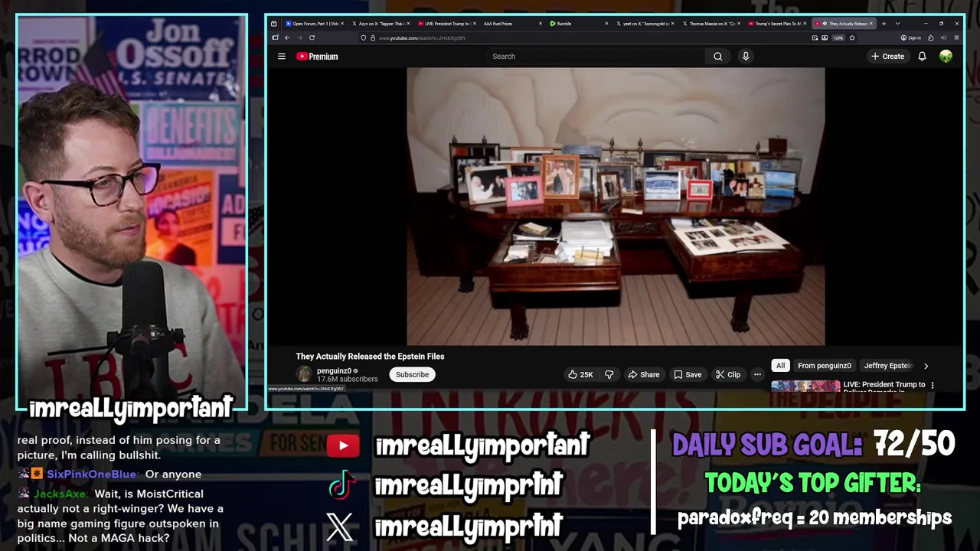Screen dimensions: 980x551
Task: Close the AAA Fuel Prices tab
Action: (541, 24)
